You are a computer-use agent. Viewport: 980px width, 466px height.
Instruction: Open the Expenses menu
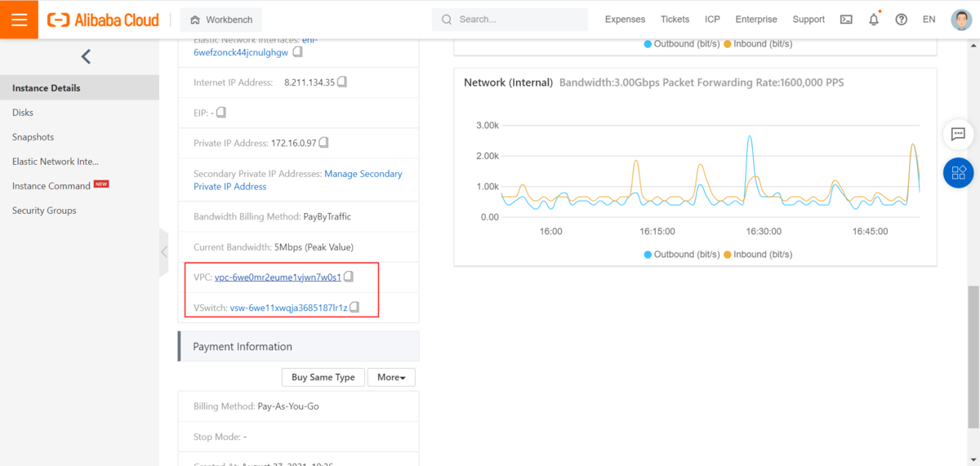pyautogui.click(x=625, y=20)
